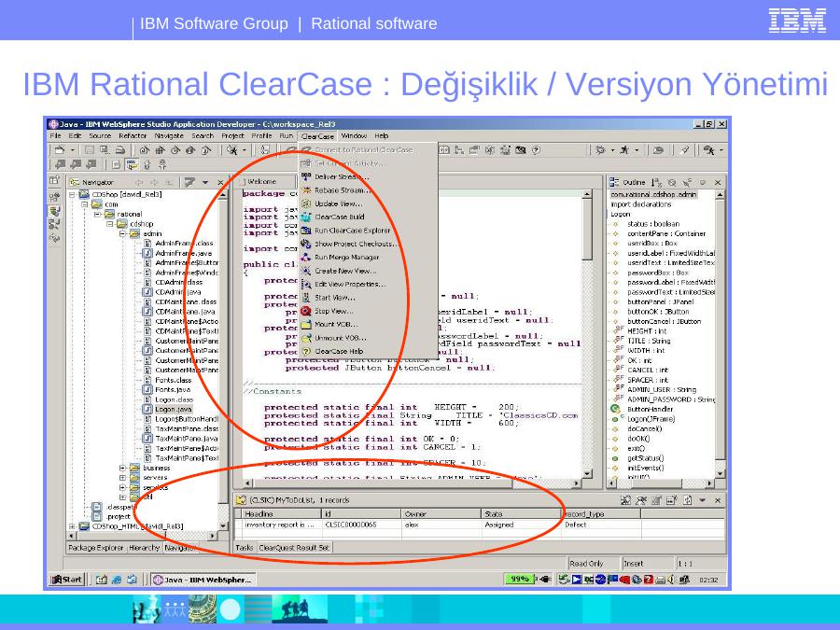The image size is (840, 630).
Task: Sort by the State column header
Action: coord(520,513)
